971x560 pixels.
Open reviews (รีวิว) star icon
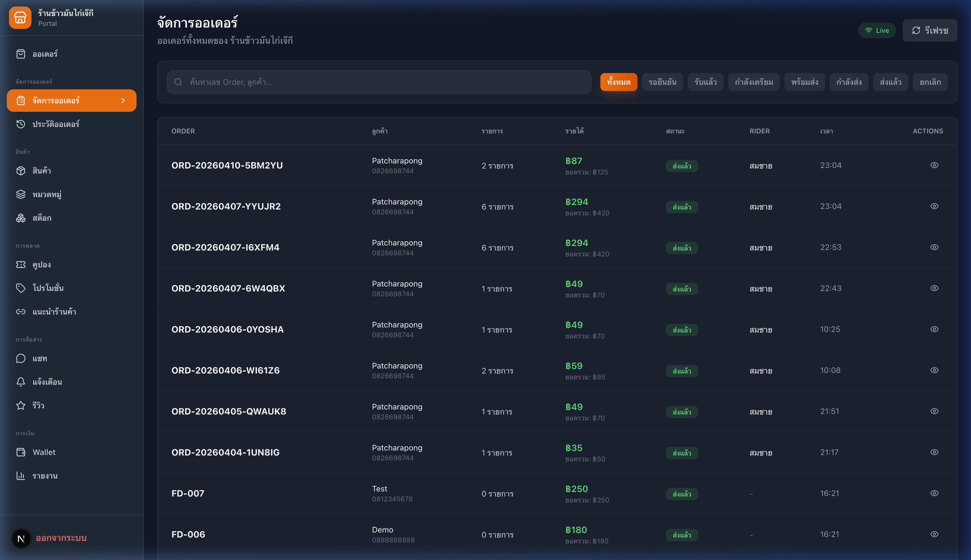point(21,405)
